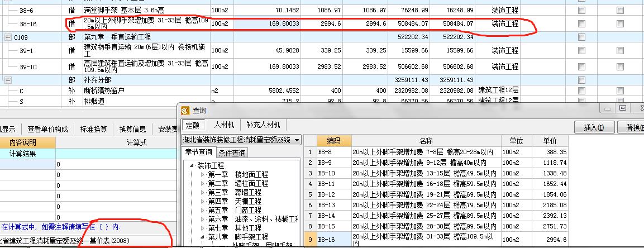Expand the 第二章 墙柱面工程 node arrow

click(203, 184)
